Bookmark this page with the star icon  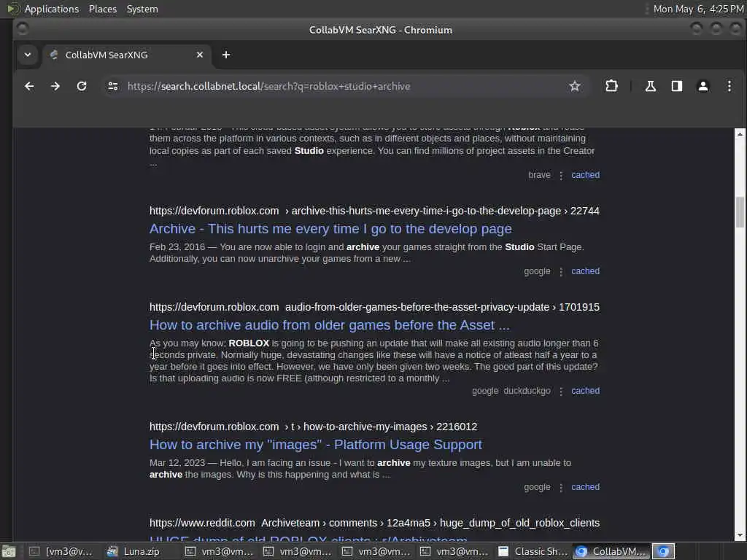pyautogui.click(x=575, y=86)
